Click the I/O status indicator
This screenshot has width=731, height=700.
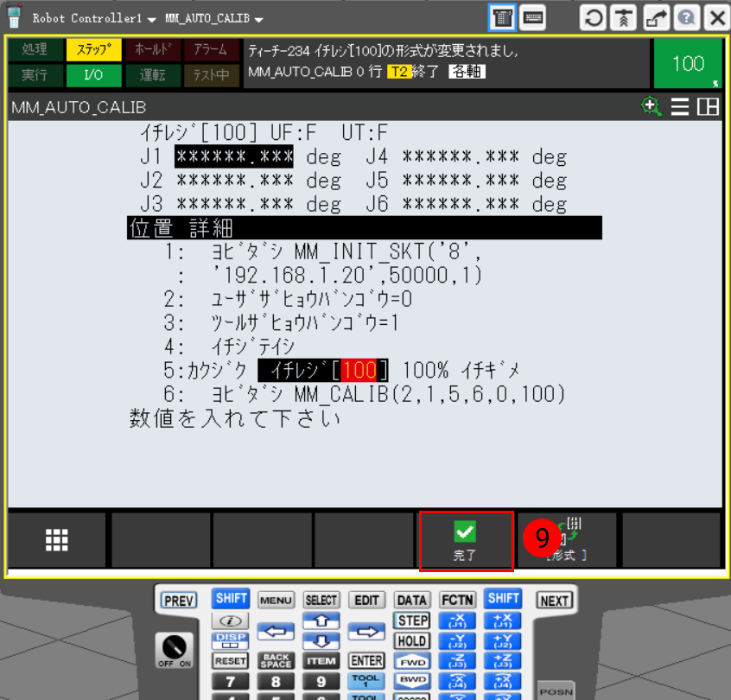coord(93,75)
